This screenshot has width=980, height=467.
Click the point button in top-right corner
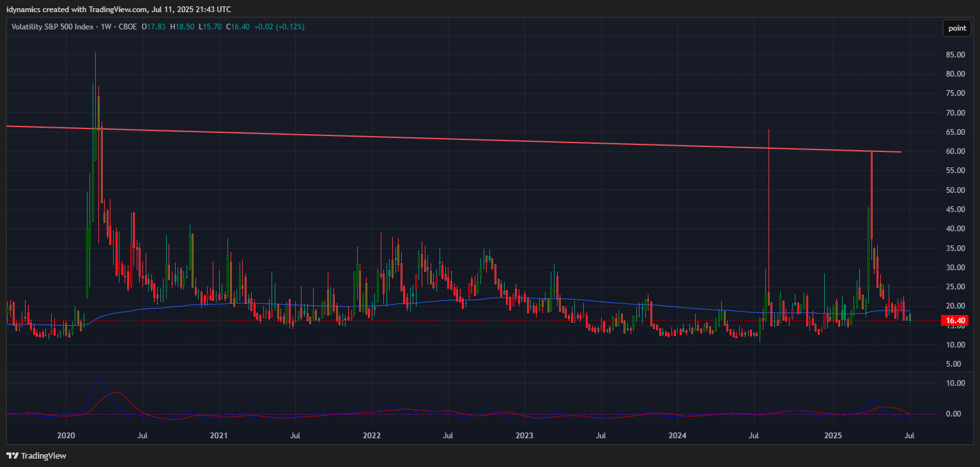coord(956,28)
